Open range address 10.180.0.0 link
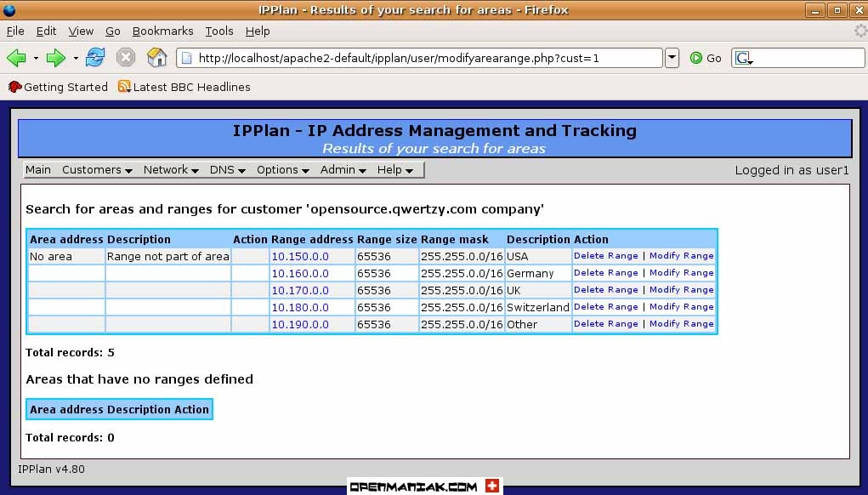868x495 pixels. tap(300, 307)
